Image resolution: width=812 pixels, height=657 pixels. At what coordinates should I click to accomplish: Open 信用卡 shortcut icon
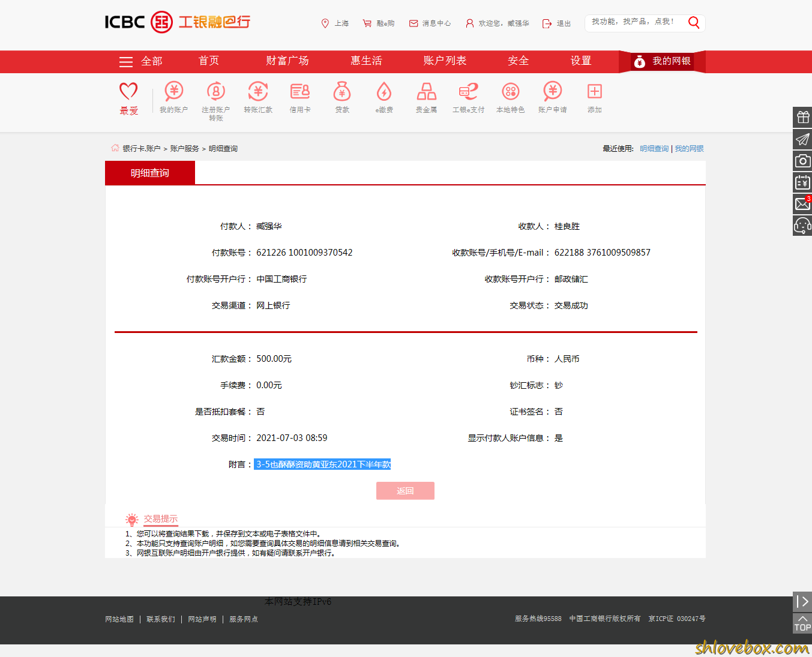click(300, 91)
